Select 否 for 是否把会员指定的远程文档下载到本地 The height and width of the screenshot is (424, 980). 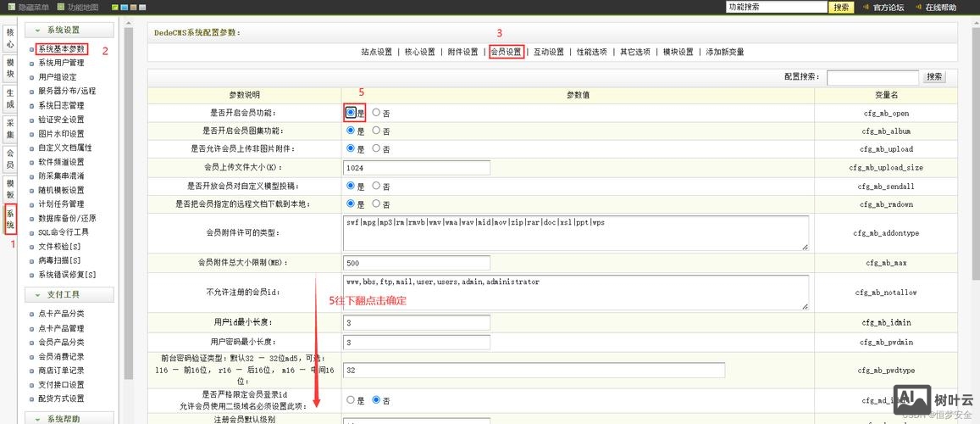coord(375,204)
